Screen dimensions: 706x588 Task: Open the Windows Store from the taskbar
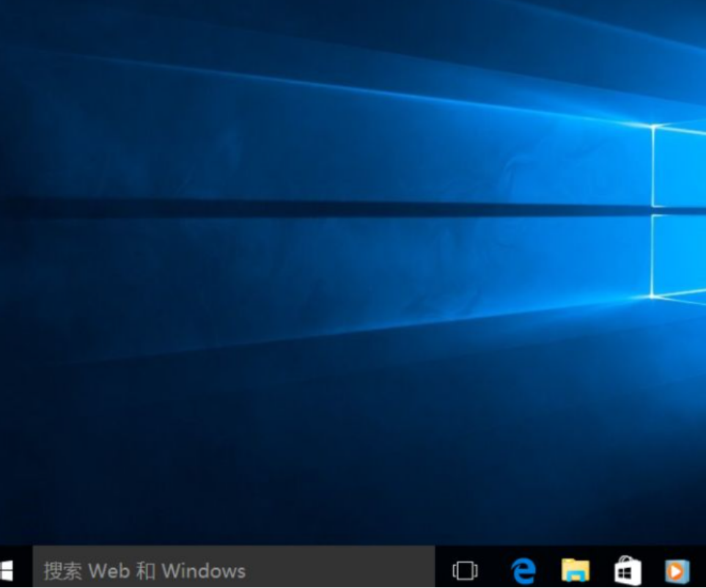(x=628, y=570)
